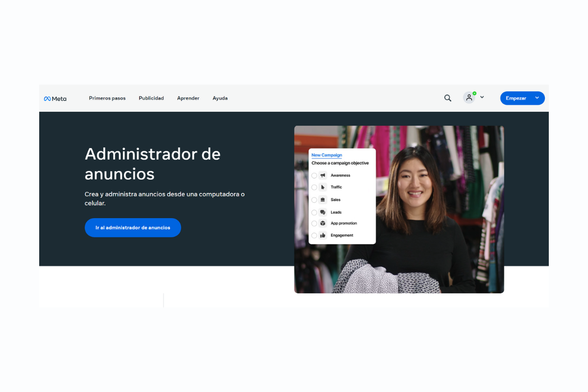Viewport: 588px width, 392px height.
Task: Click the Leads chat bubble icon
Action: pos(323,213)
